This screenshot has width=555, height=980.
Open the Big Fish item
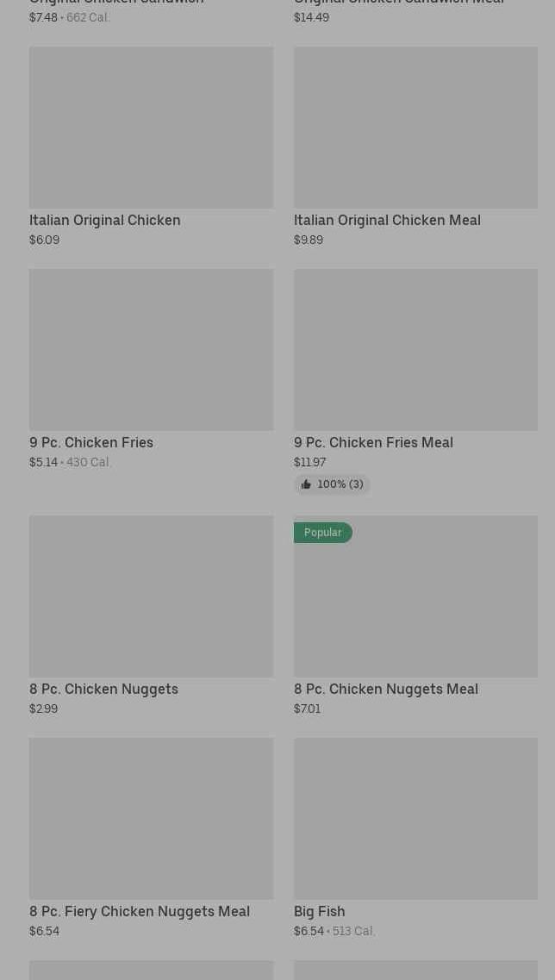pyautogui.click(x=319, y=912)
